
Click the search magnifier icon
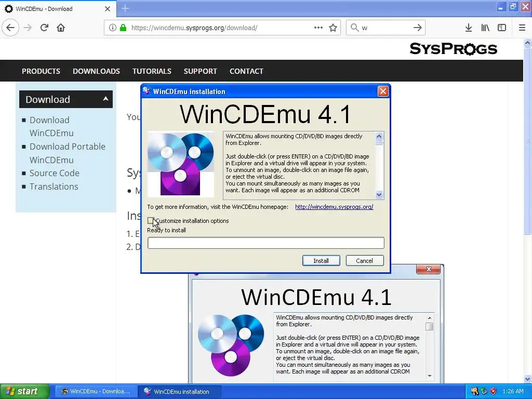[354, 28]
